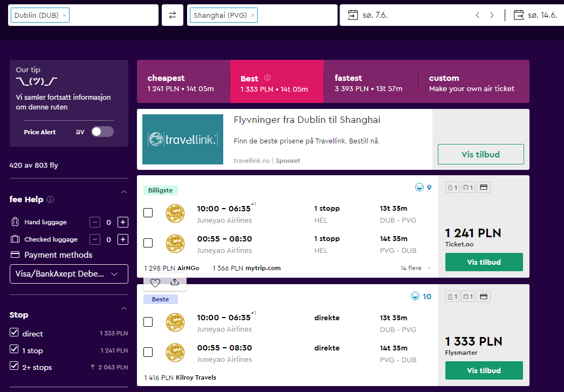Remove Shanghai (PVG) destination chip
Image resolution: width=564 pixels, height=392 pixels.
pos(252,16)
